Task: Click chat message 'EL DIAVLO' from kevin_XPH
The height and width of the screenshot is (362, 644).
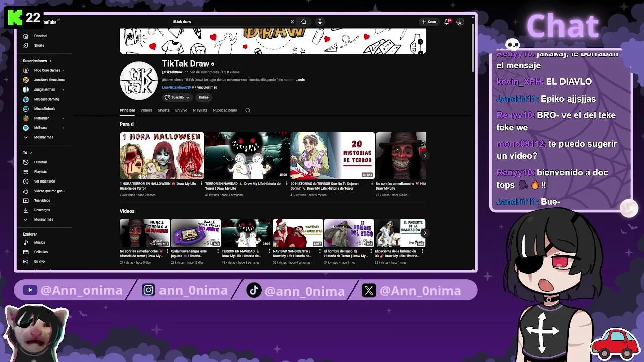Action: pyautogui.click(x=569, y=82)
